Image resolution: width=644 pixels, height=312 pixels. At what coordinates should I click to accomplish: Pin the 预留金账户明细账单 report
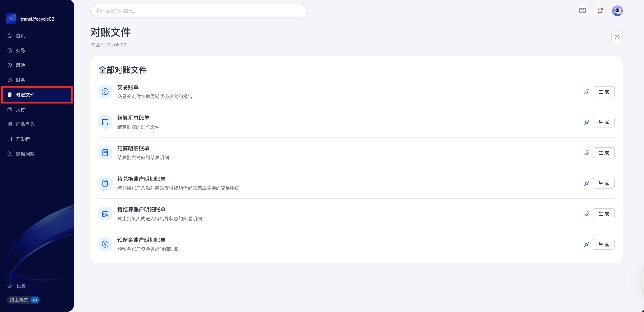pos(587,244)
